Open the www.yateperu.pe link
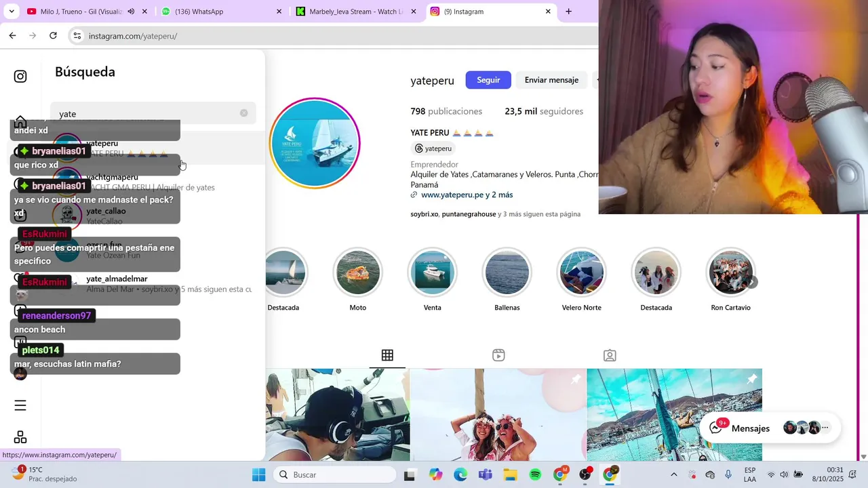The image size is (868, 488). tap(467, 195)
